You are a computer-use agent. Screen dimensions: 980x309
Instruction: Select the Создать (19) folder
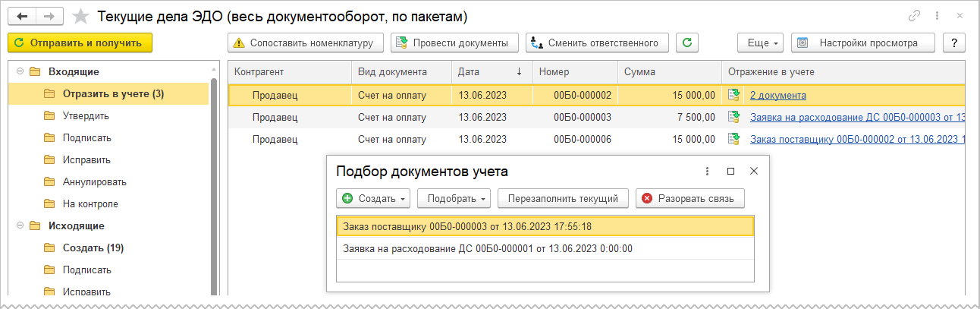93,248
